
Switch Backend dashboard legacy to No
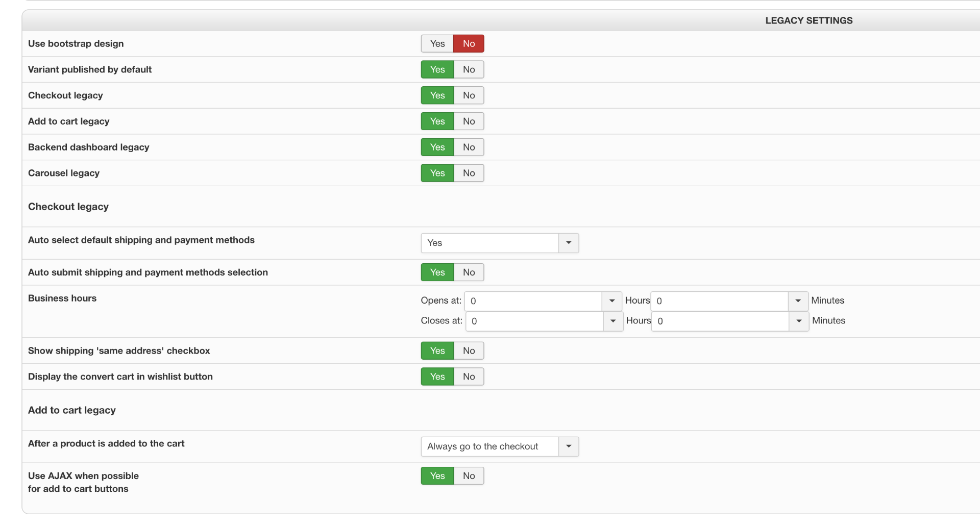[x=469, y=147]
